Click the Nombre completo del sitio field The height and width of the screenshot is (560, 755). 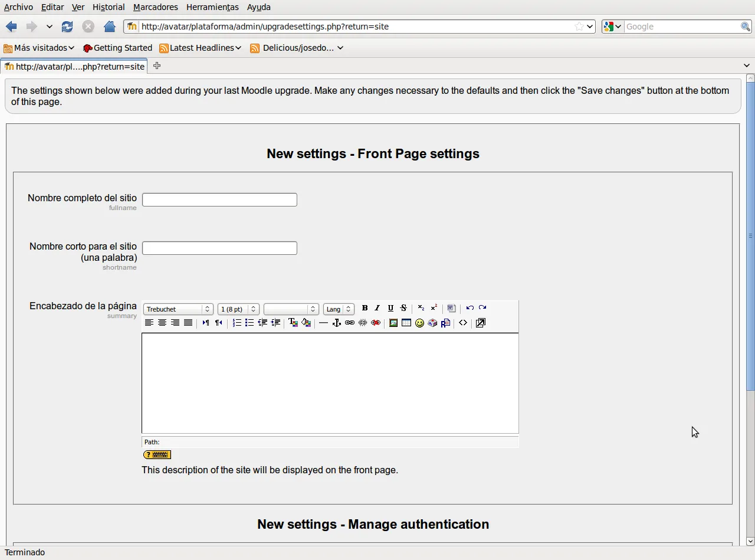click(219, 199)
